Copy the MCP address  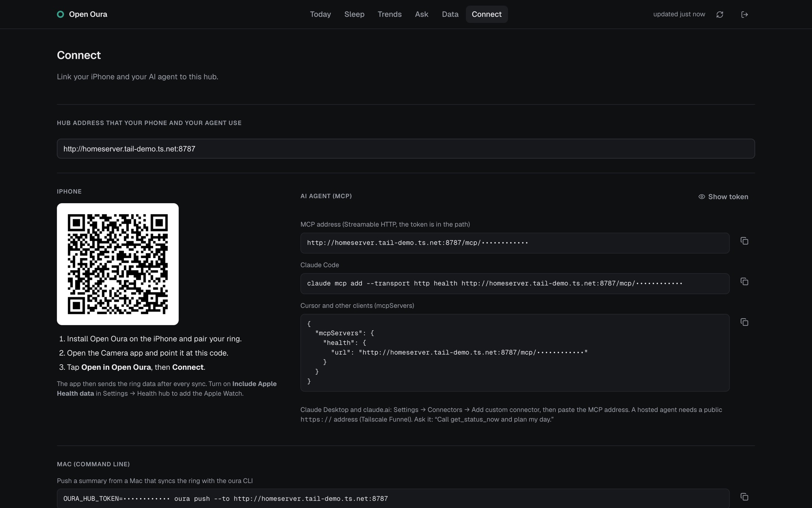pos(744,241)
